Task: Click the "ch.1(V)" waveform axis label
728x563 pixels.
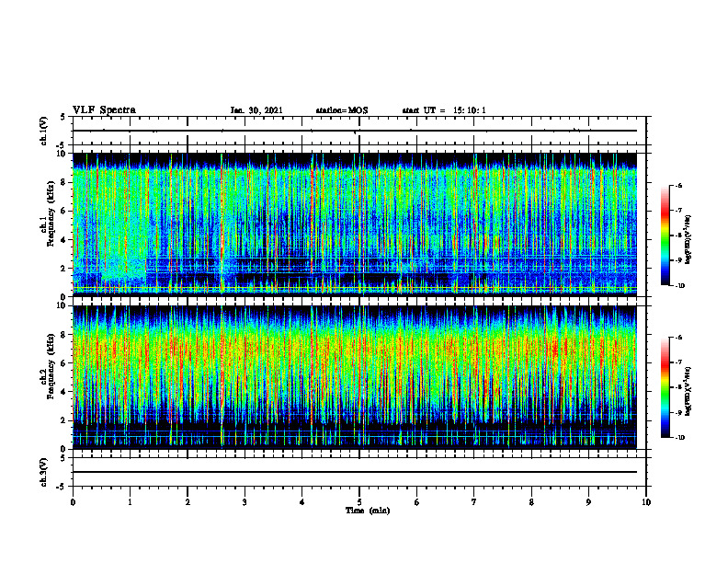Action: pos(44,131)
